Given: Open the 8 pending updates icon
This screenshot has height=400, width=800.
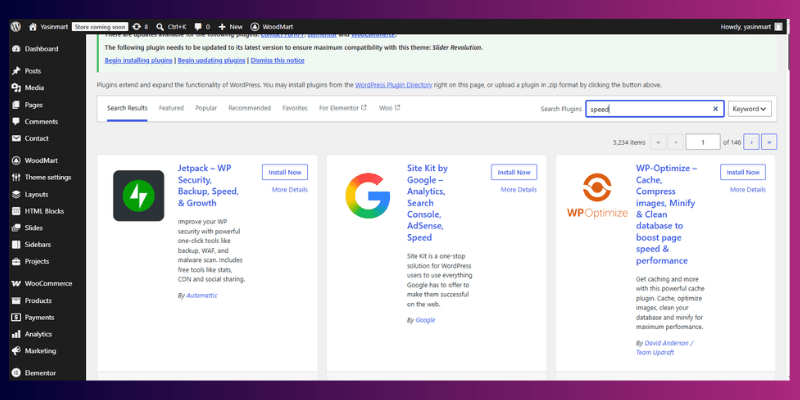Looking at the screenshot, I should click(137, 27).
